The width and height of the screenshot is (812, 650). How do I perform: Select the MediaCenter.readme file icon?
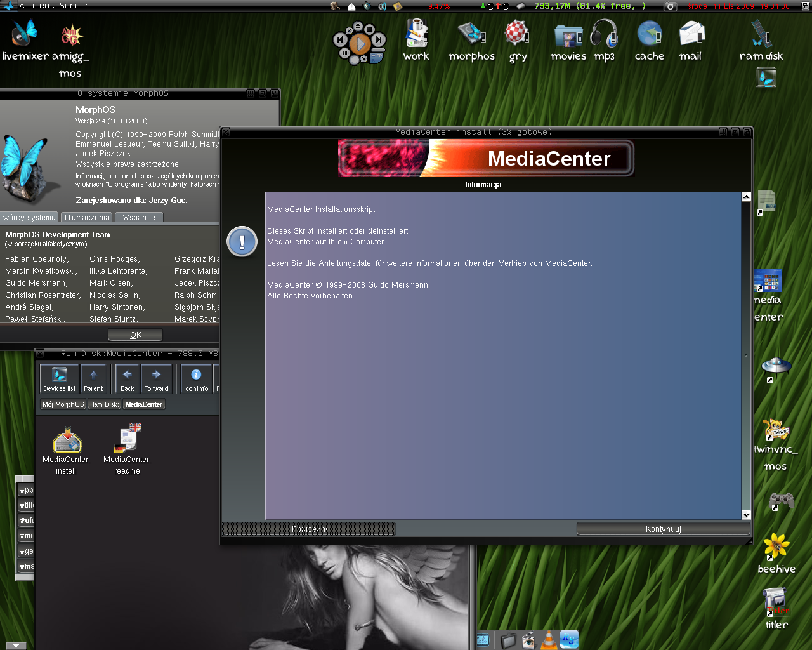point(127,449)
